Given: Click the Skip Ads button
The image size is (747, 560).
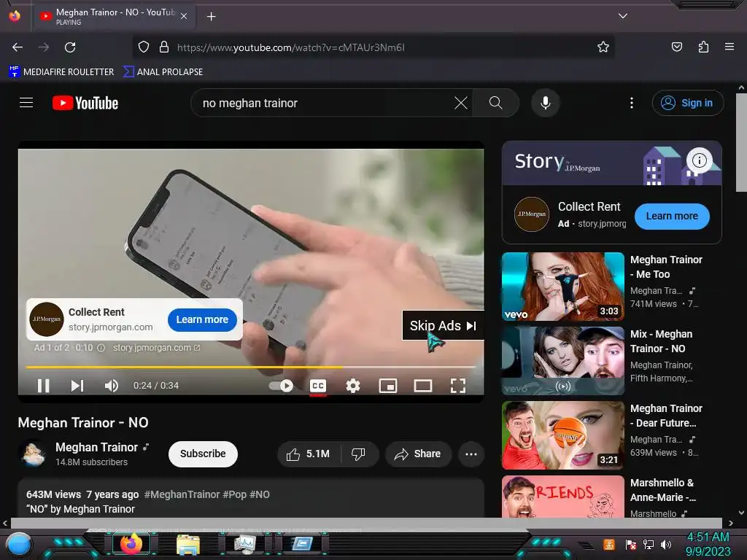Looking at the screenshot, I should 443,325.
